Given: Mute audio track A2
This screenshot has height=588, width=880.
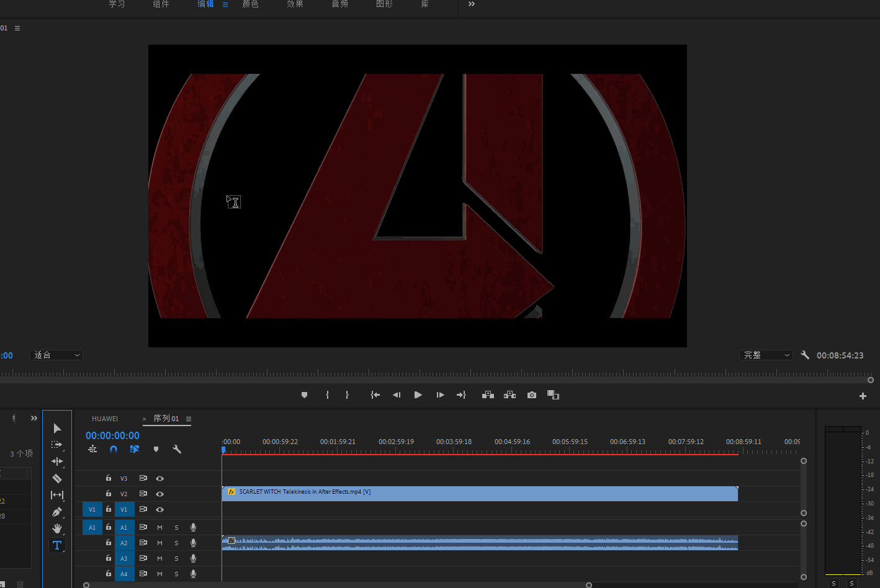Looking at the screenshot, I should point(159,543).
